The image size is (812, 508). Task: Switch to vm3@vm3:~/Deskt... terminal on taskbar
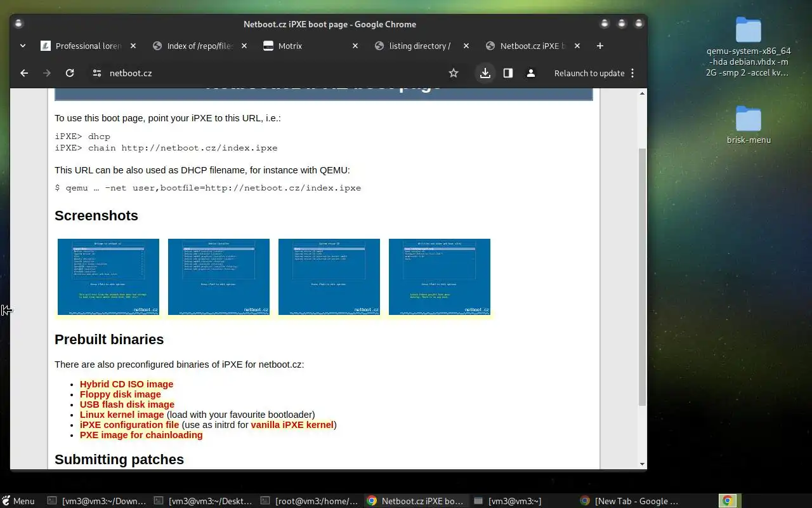point(204,501)
